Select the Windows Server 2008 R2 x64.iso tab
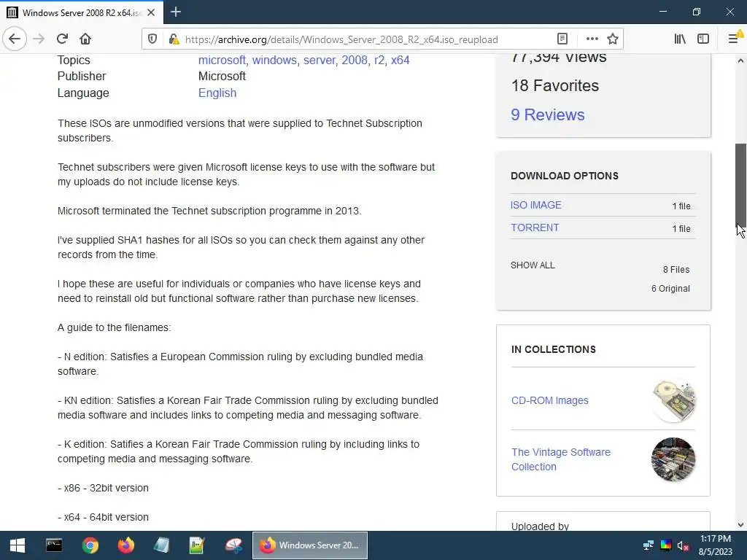This screenshot has height=560, width=747. click(x=82, y=12)
